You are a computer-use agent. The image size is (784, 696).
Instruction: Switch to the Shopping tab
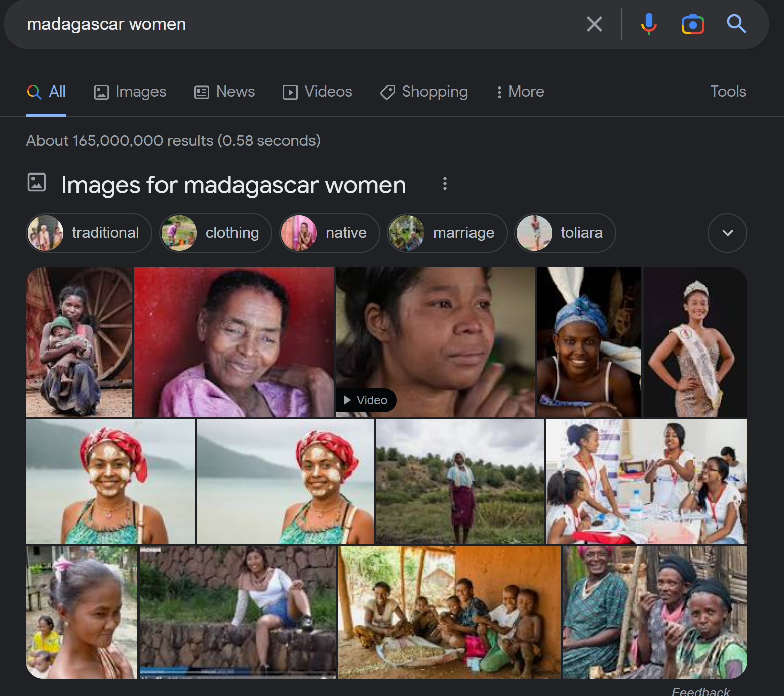(424, 92)
